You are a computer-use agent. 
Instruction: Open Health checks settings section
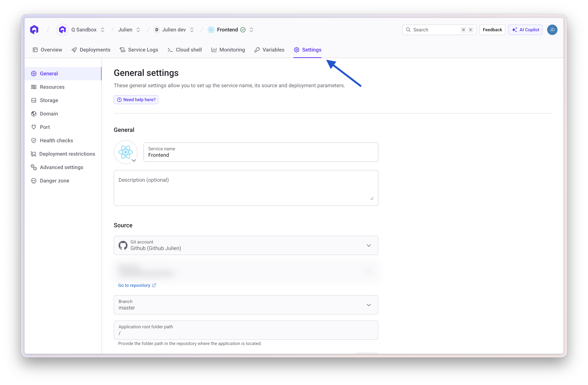[x=63, y=140]
